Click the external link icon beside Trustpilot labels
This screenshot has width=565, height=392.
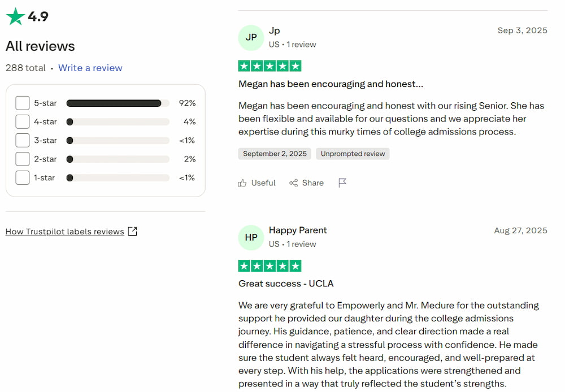[132, 231]
